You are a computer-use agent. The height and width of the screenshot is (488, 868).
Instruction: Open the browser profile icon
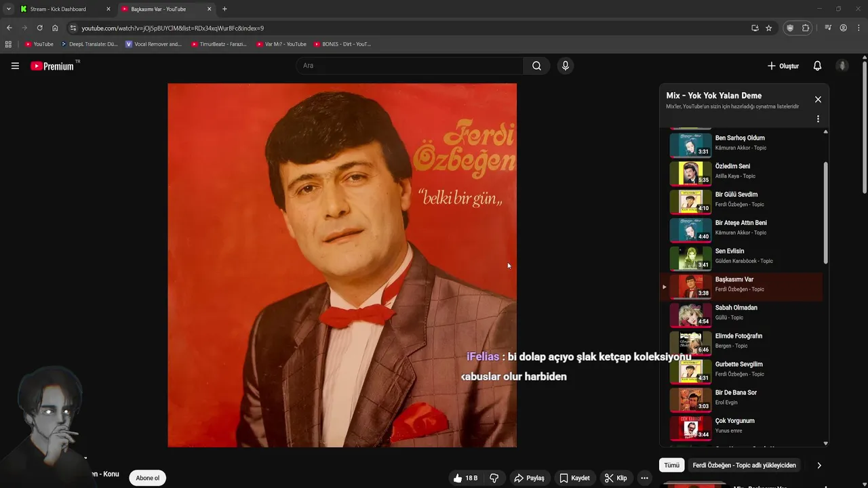coord(843,28)
